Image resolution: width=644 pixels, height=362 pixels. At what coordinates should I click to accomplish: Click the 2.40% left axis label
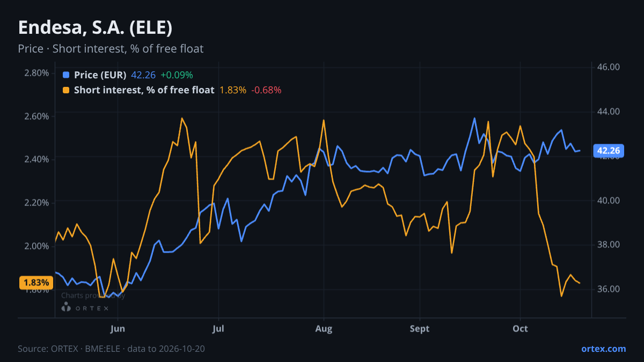point(36,159)
